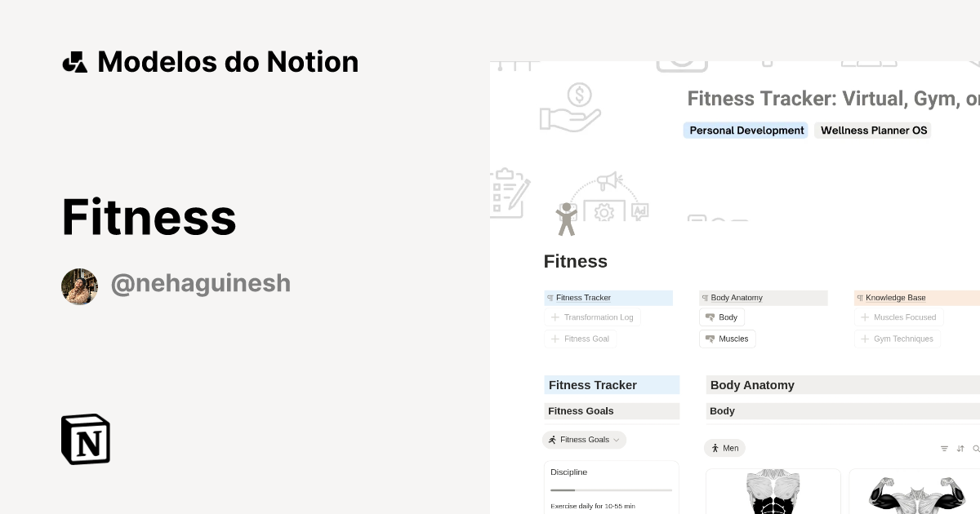Select the Personal Development tag
This screenshot has height=514, width=980.
745,131
